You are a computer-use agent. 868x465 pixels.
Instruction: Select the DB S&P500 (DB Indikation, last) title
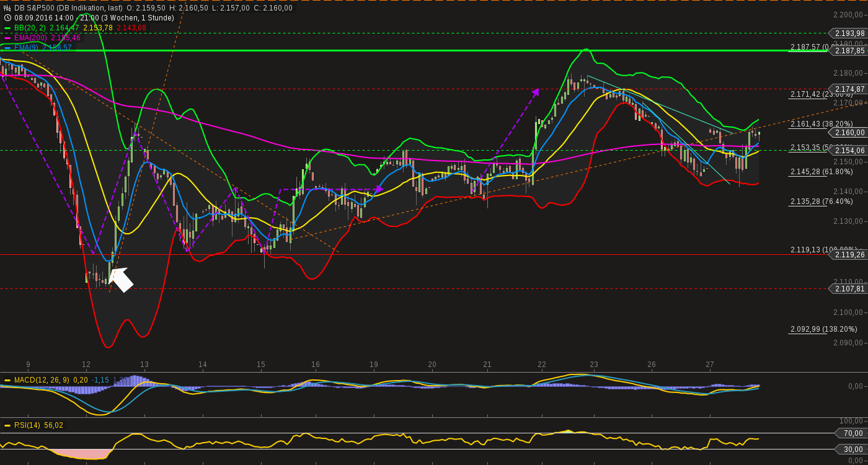click(x=68, y=8)
